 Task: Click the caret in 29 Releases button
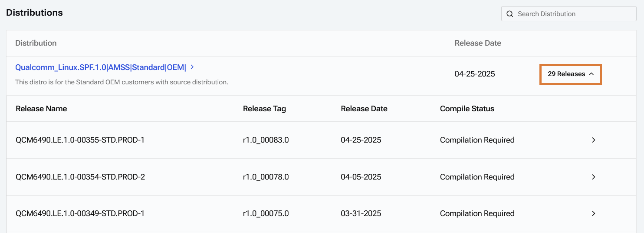click(591, 74)
